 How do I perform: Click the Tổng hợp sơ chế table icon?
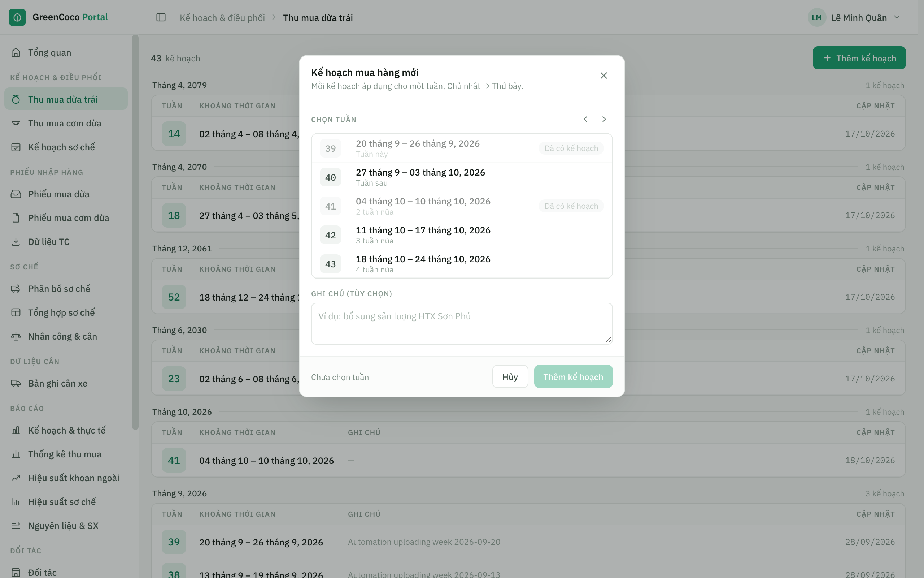click(x=16, y=312)
